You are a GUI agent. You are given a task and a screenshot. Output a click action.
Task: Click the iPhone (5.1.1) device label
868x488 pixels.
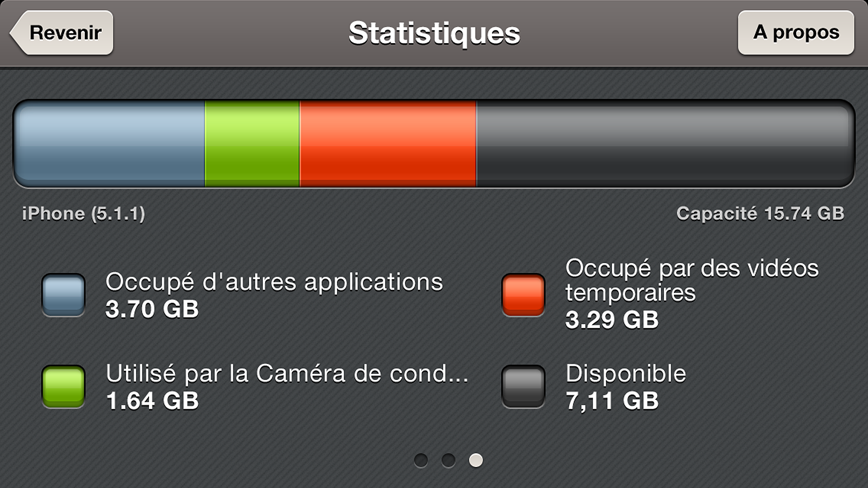pos(83,214)
